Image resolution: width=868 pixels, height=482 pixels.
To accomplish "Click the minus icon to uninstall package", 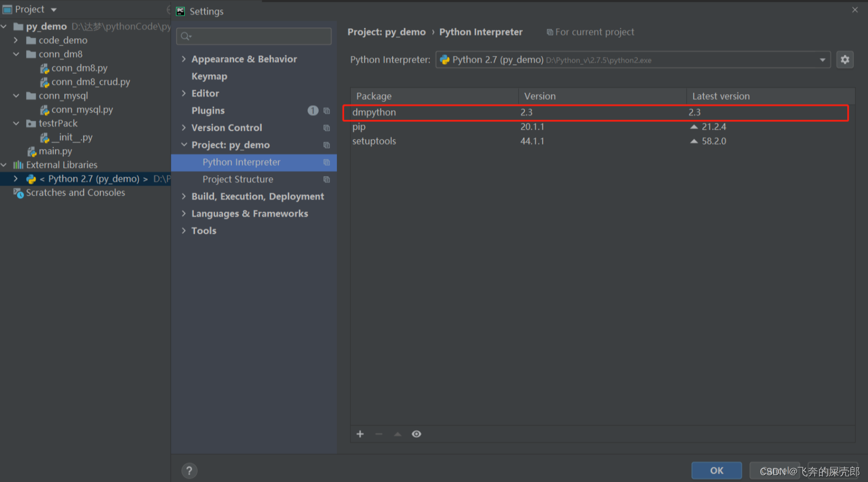I will pyautogui.click(x=379, y=434).
